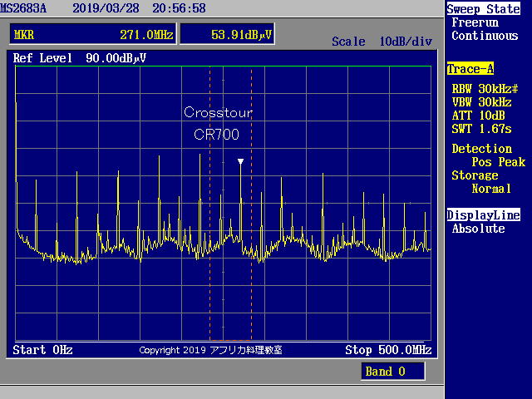The image size is (532, 399).
Task: Click the MS2683A model label
Action: (23, 8)
